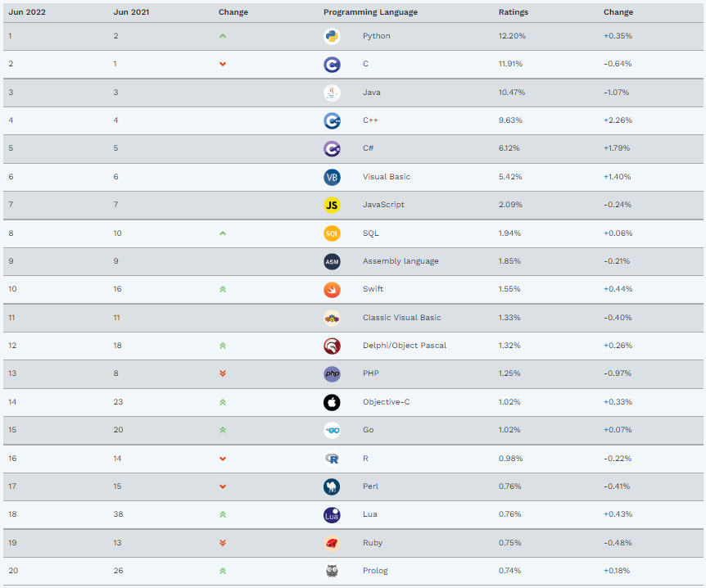Click the Java coffee cup logo
This screenshot has height=588, width=706.
(332, 93)
